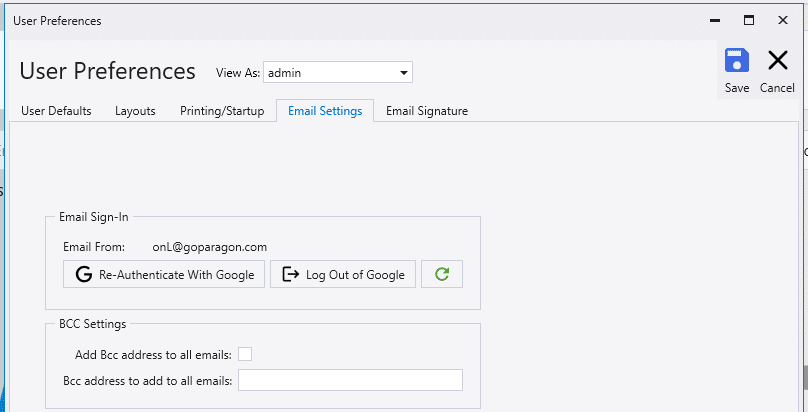Minimize the User Preferences window
The width and height of the screenshot is (808, 412).
click(x=715, y=21)
